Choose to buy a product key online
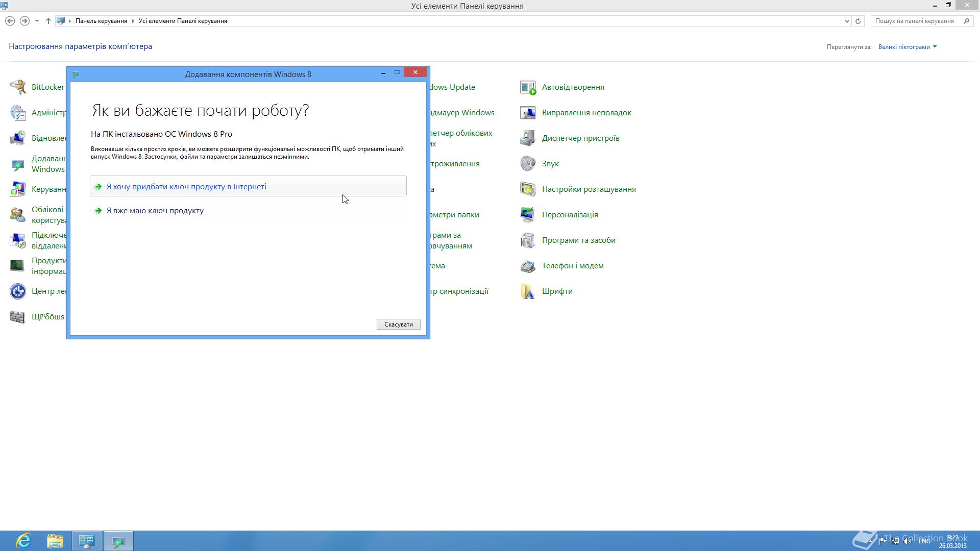 248,186
